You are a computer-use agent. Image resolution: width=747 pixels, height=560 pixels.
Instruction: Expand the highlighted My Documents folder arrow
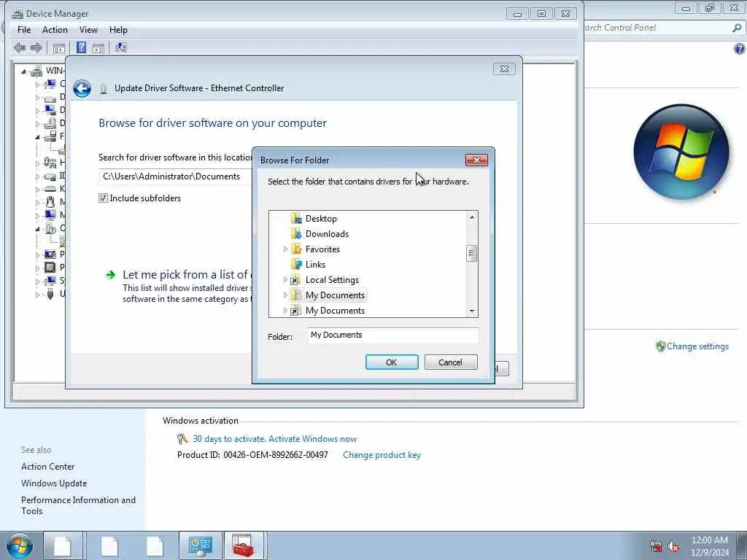click(x=285, y=295)
